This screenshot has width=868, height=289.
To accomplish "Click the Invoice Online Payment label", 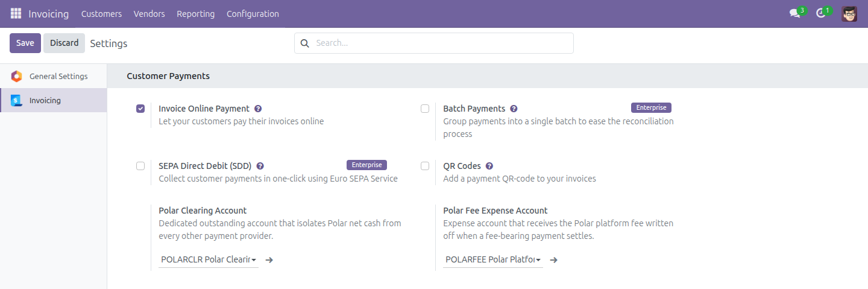I will (x=204, y=109).
